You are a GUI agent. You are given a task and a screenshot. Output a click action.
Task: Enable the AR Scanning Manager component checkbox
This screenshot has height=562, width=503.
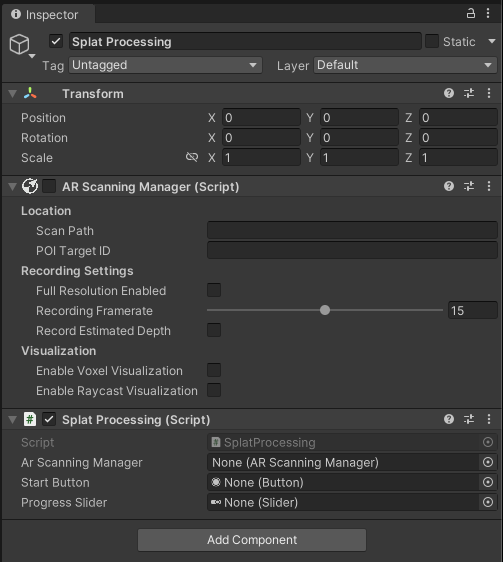[49, 186]
